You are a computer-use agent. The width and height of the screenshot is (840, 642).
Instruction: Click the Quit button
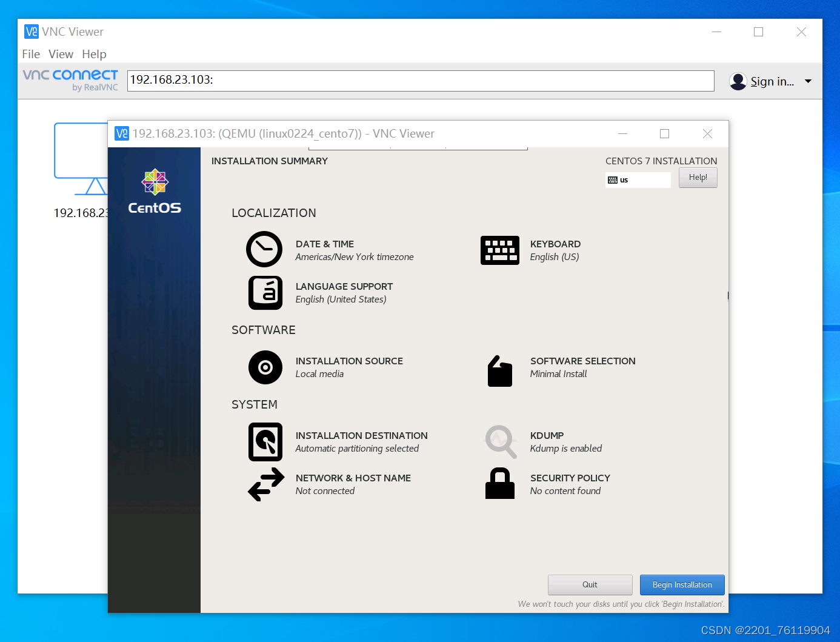point(590,585)
